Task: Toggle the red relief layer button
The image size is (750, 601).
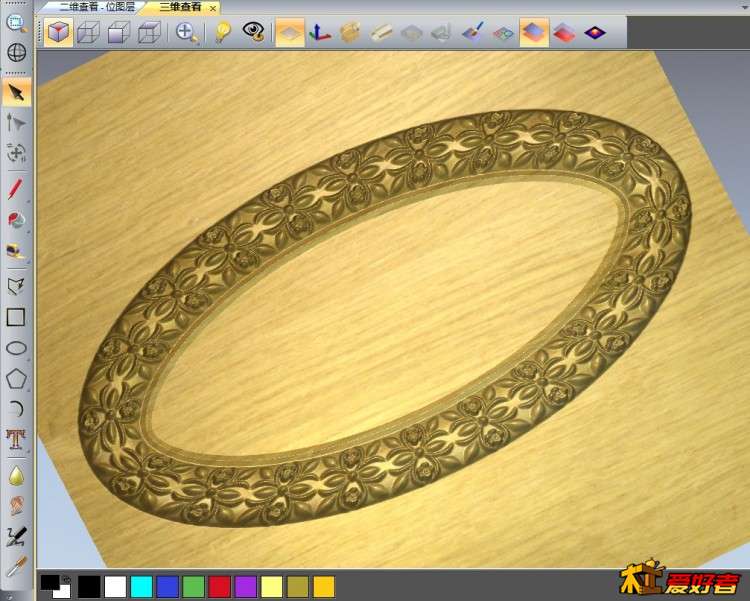Action: pyautogui.click(x=564, y=33)
